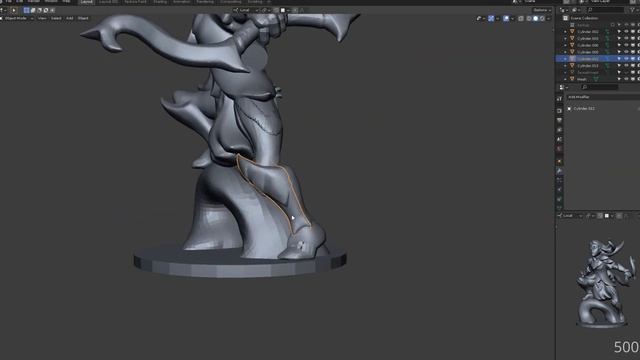Expand the Mesh object row in outliner

click(x=565, y=79)
